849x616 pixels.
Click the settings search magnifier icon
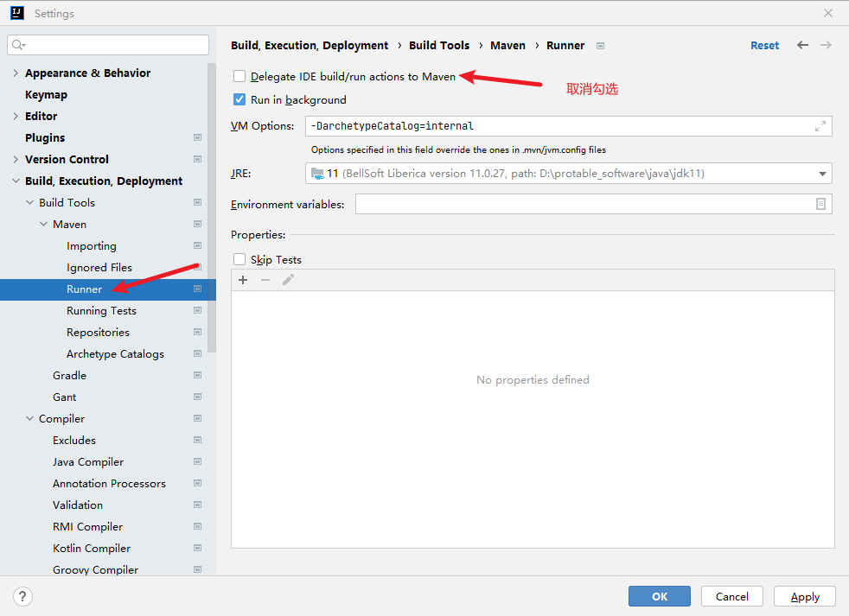[19, 45]
